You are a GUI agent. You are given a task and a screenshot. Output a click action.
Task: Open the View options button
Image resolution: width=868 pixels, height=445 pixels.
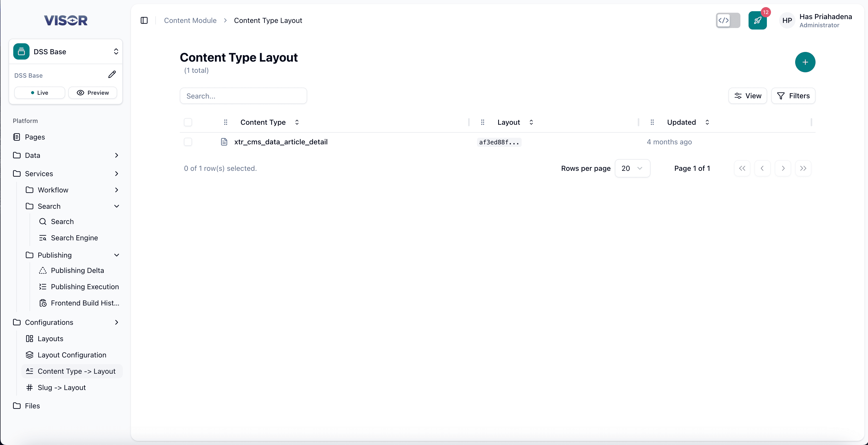pyautogui.click(x=747, y=96)
